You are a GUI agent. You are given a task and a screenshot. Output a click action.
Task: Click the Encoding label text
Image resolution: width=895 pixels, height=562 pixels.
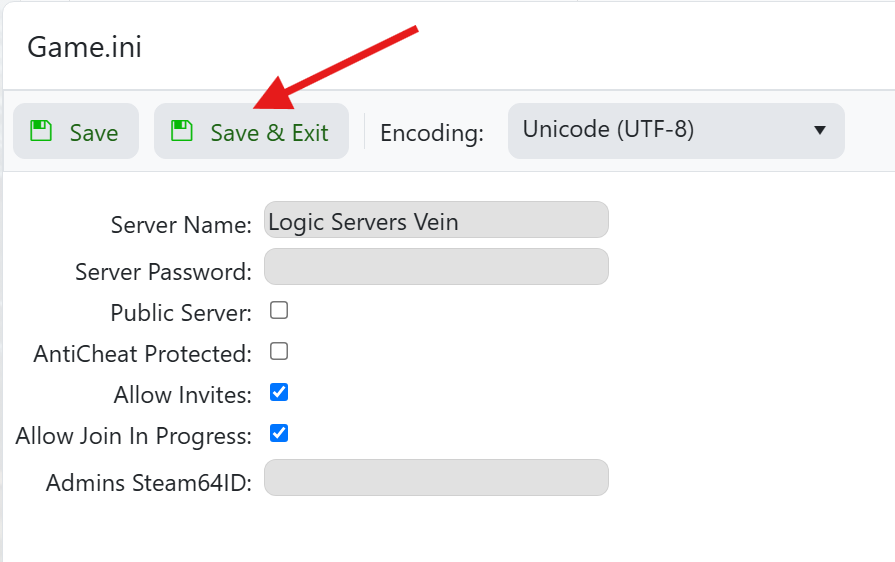pyautogui.click(x=432, y=133)
